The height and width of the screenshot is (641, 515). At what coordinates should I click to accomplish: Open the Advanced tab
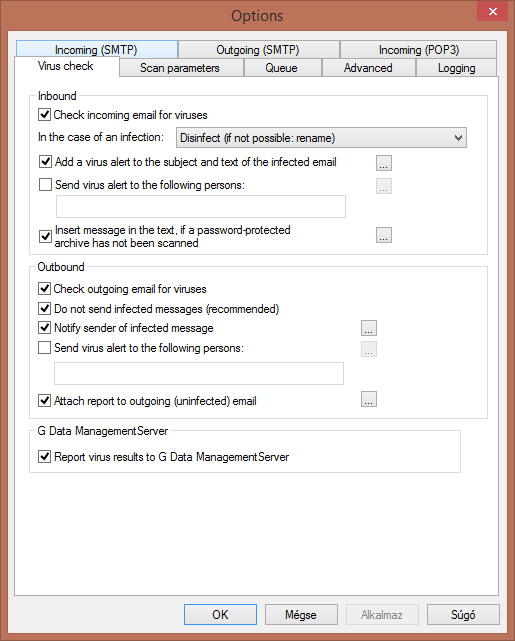[x=368, y=68]
